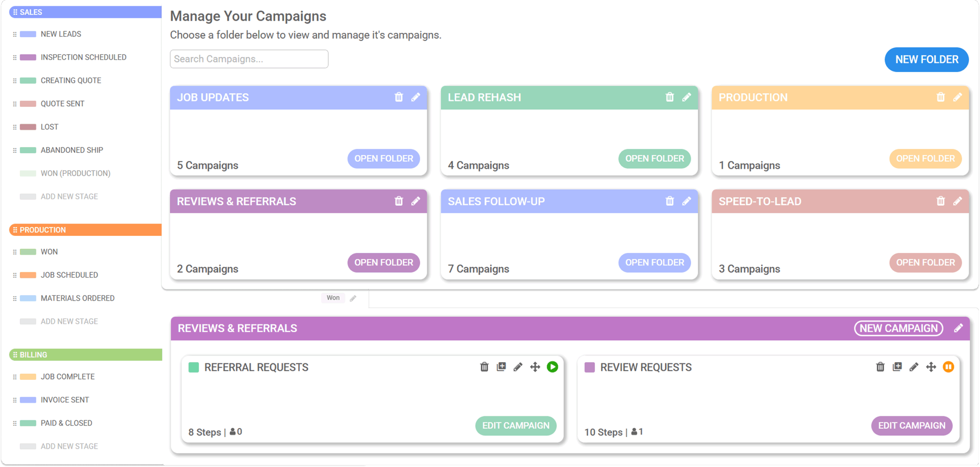Duplicate the Referral Requests campaign
980x467 pixels.
tap(501, 367)
